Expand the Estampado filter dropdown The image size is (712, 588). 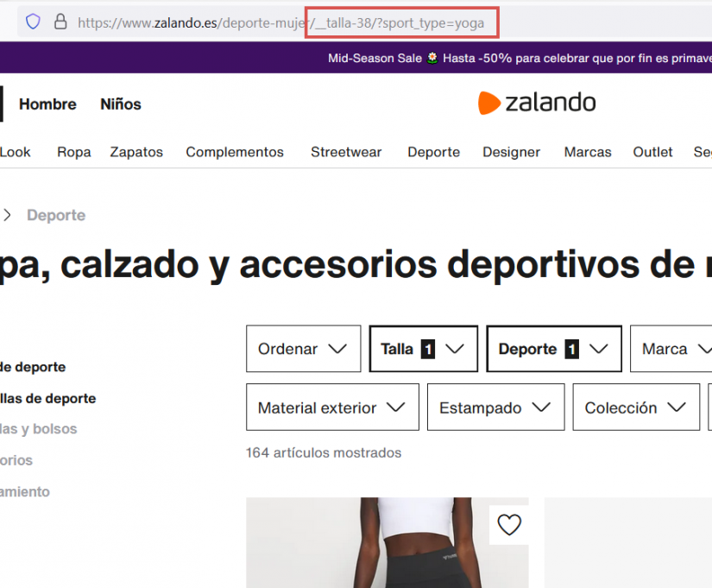[495, 407]
